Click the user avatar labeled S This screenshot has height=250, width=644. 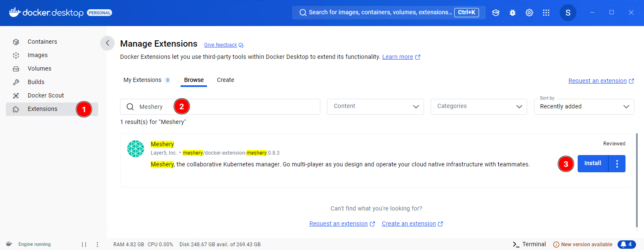(x=568, y=13)
